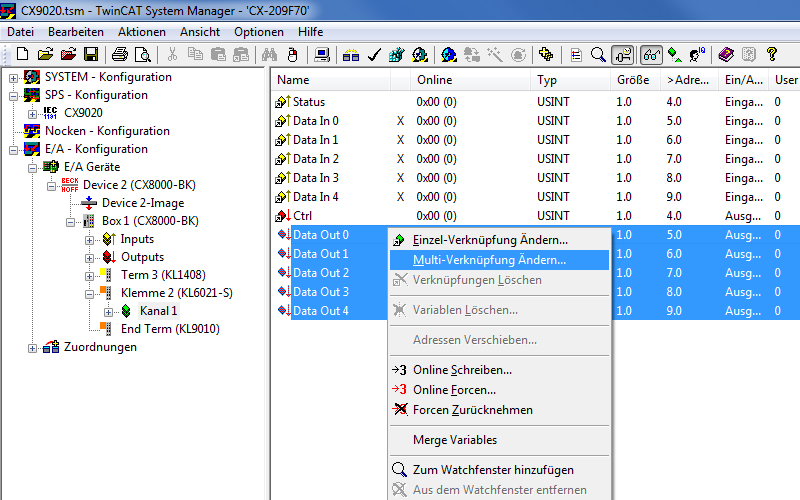The width and height of the screenshot is (800, 500).
Task: Open the Optionen menu
Action: click(x=259, y=32)
